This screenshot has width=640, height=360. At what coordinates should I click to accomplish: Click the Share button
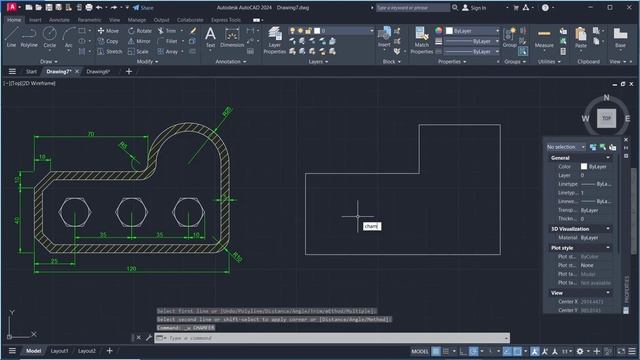tap(143, 7)
